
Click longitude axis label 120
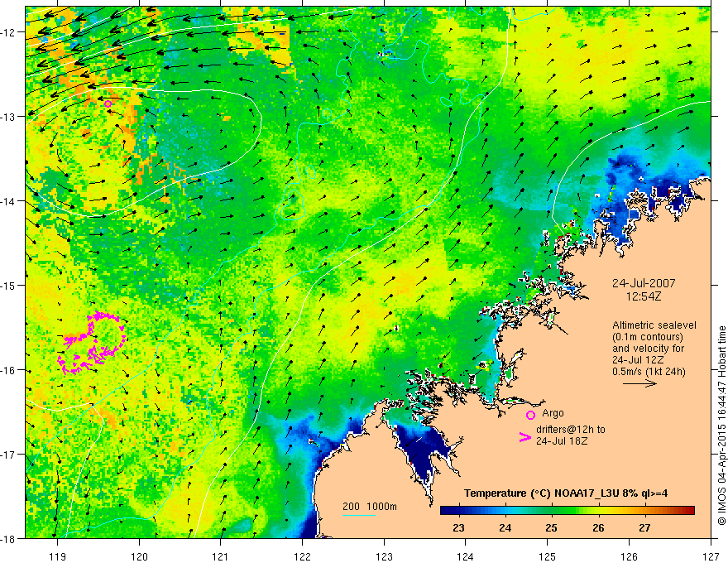coord(139,556)
